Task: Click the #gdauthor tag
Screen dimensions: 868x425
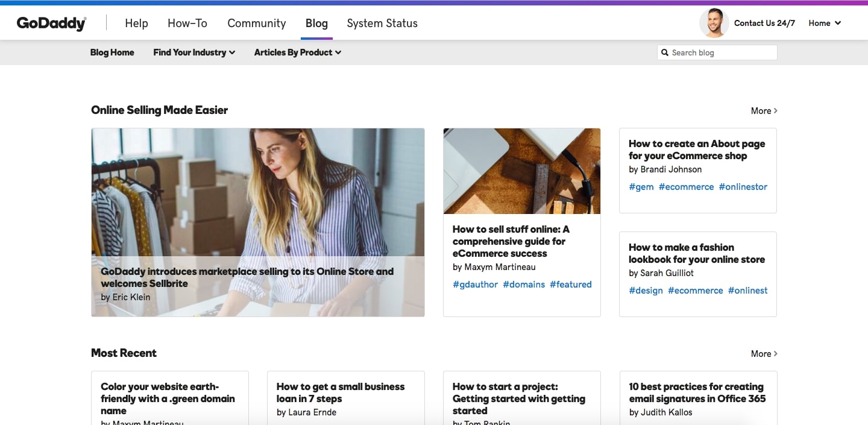Action: [475, 285]
